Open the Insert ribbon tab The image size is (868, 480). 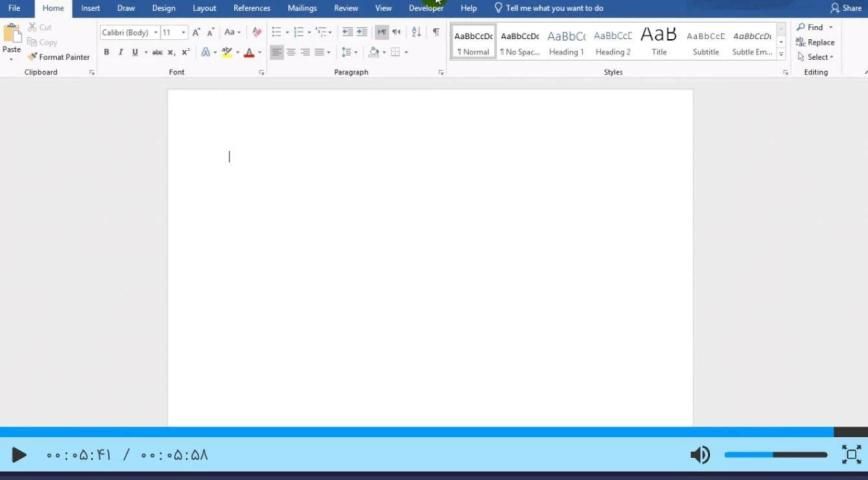[90, 8]
